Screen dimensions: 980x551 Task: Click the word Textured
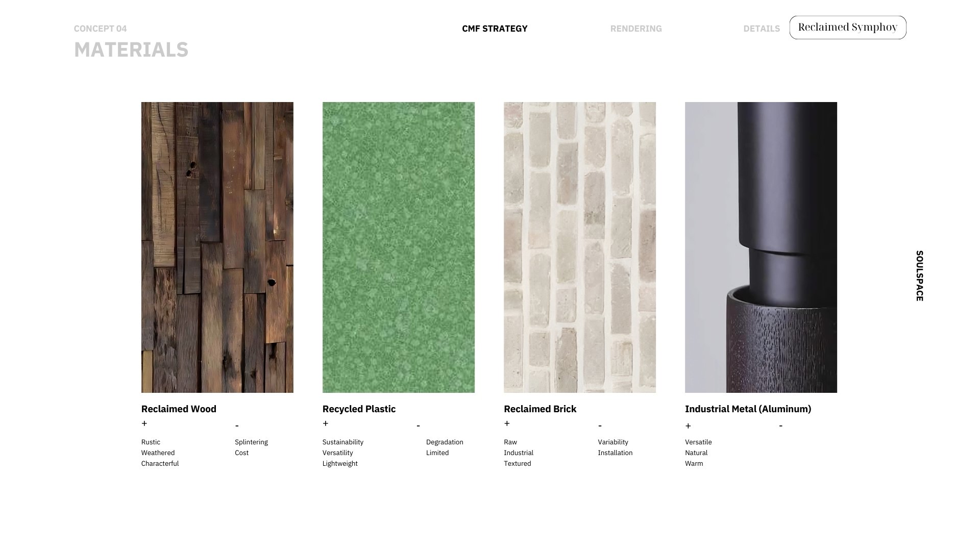[x=518, y=464]
